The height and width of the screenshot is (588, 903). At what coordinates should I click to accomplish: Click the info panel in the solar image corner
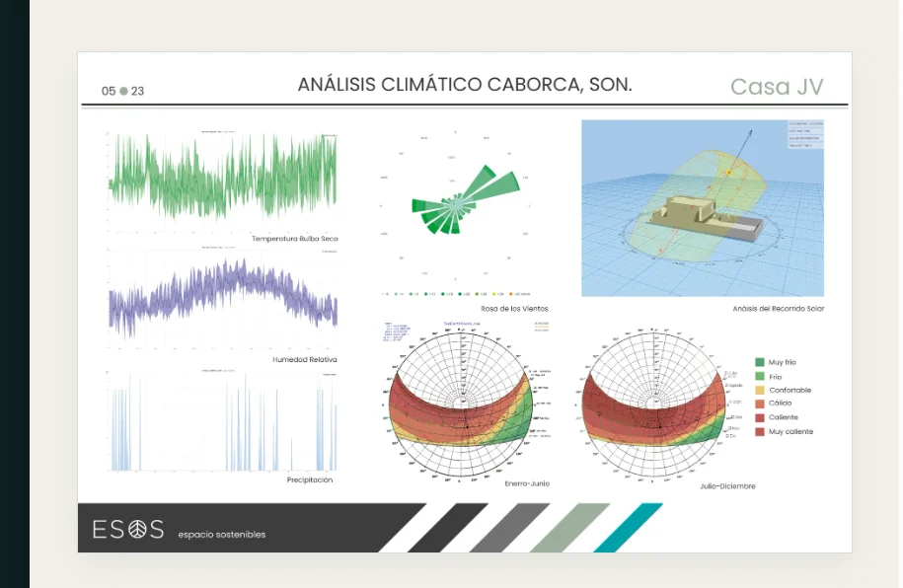[805, 135]
